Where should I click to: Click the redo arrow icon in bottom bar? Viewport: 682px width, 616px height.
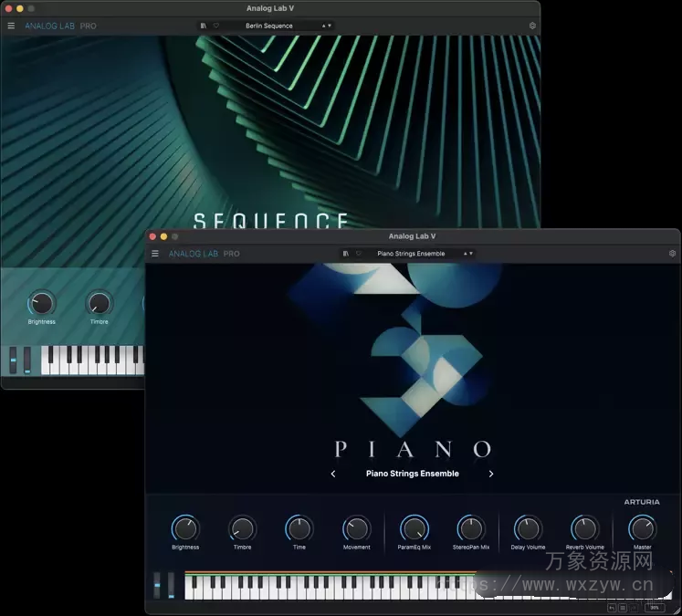[634, 608]
